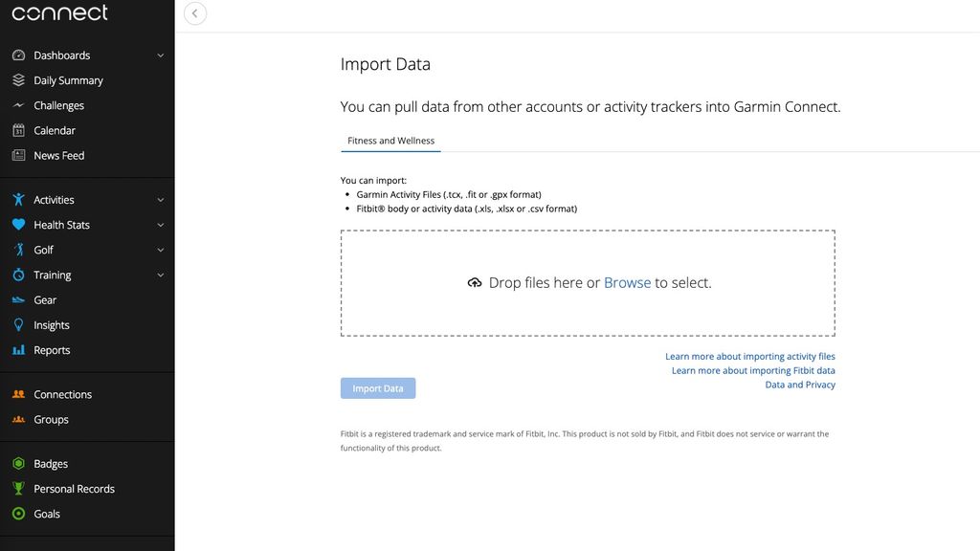Click the Dashboards gauge icon
Screen dimensions: 980x551
[x=18, y=55]
